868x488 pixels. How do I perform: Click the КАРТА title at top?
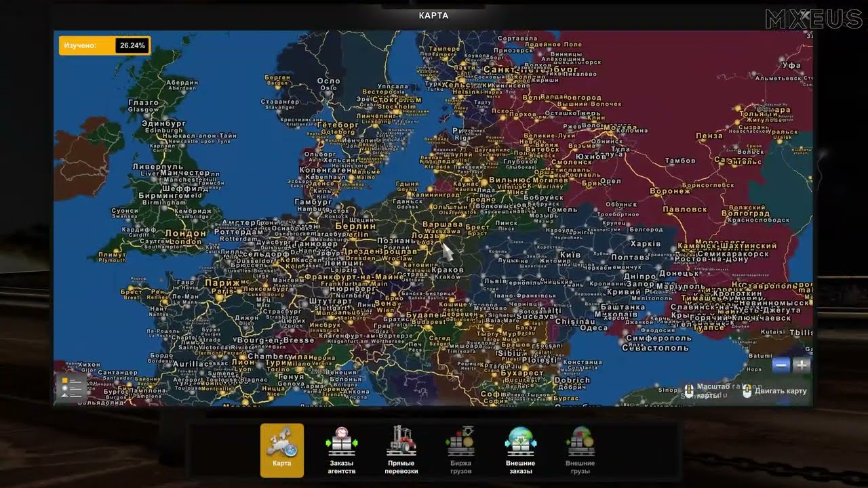click(x=434, y=16)
